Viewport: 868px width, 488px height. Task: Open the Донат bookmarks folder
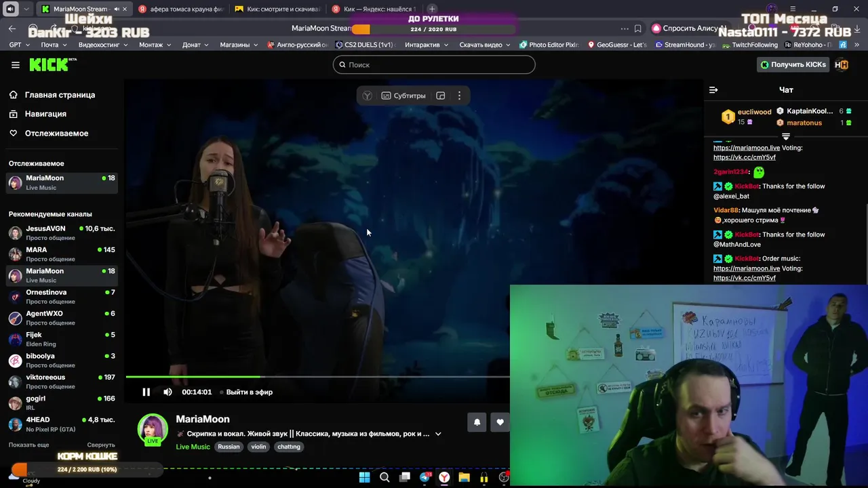[x=195, y=45]
